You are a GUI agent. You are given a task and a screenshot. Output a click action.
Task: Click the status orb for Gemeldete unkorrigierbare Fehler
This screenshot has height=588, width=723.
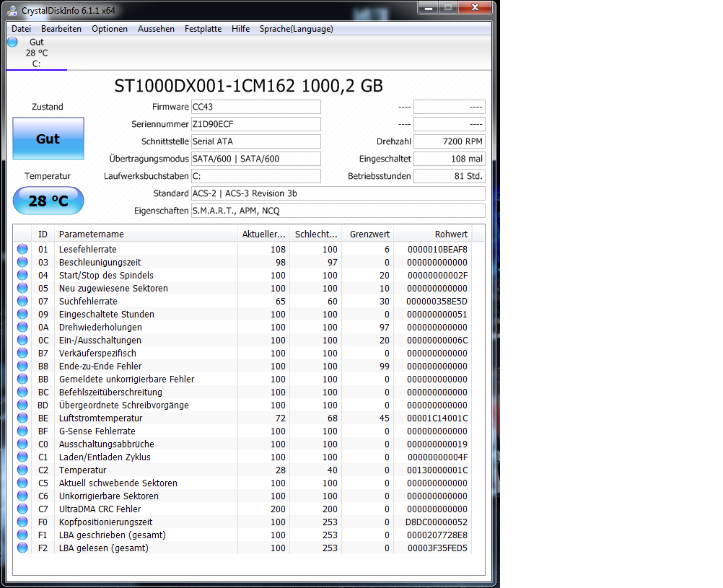pos(22,379)
